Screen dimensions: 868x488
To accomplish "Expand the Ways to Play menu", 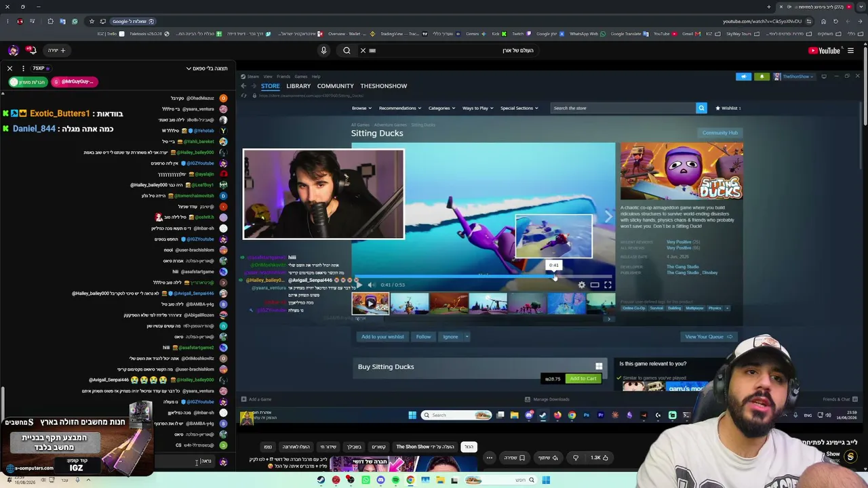I will [x=477, y=108].
